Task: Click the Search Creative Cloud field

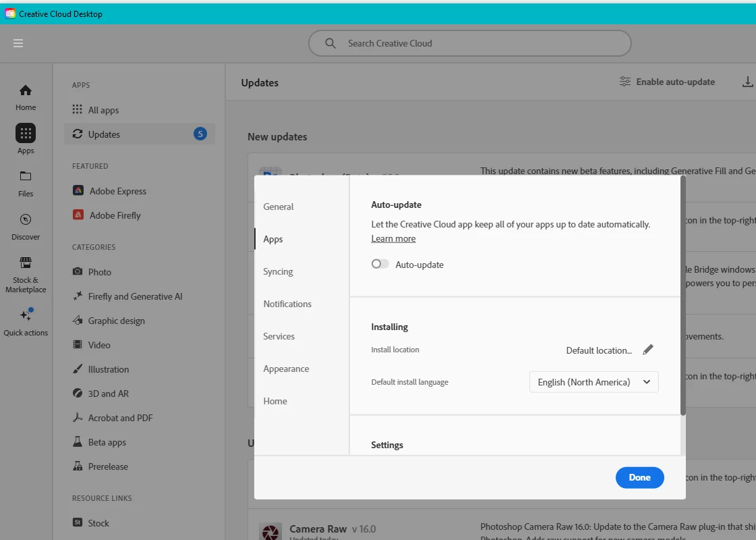Action: 470,43
